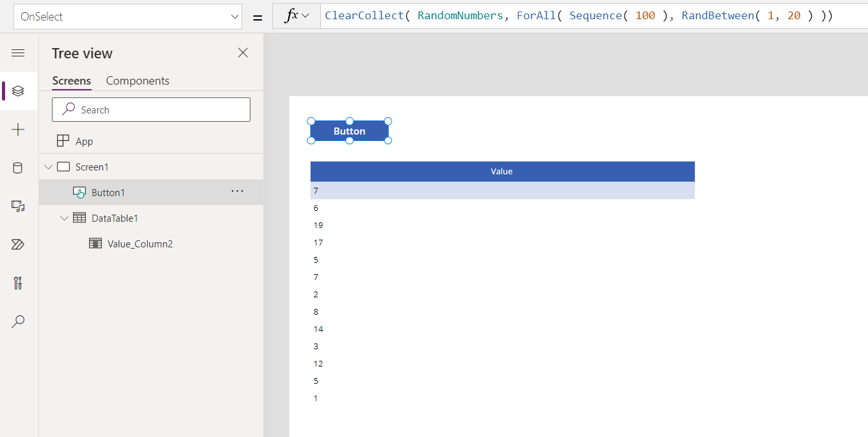Collapse the Screen1 tree node
Screen dimensions: 868x437
tap(49, 166)
